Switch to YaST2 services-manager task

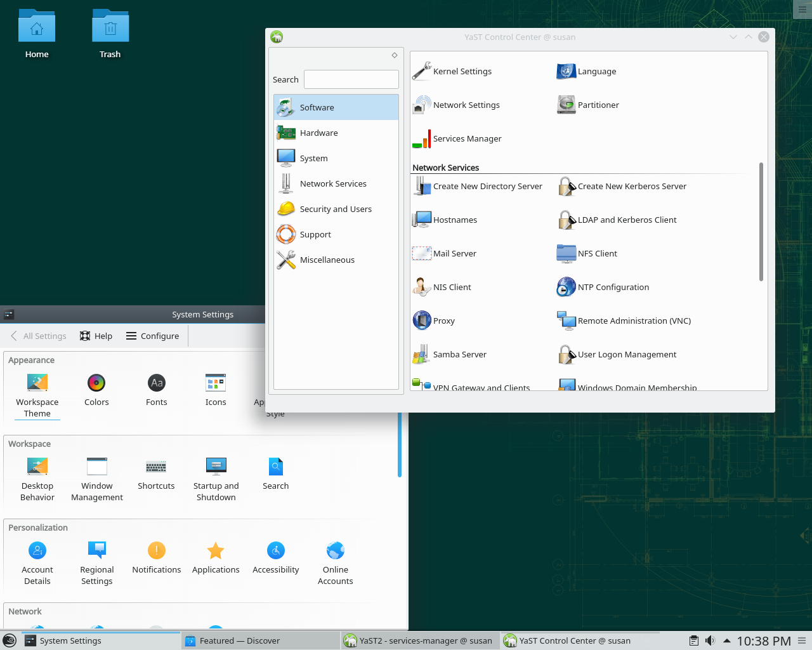pyautogui.click(x=421, y=640)
